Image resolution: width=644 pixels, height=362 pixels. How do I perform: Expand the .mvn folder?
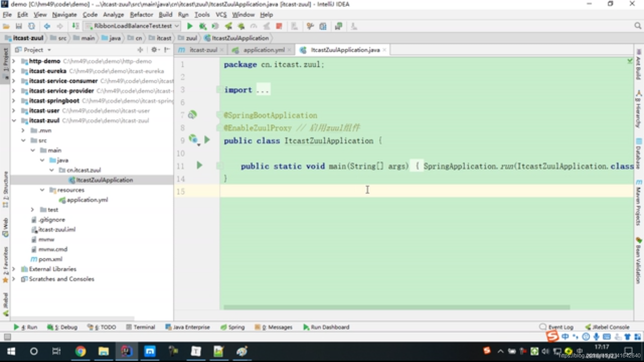pyautogui.click(x=23, y=130)
